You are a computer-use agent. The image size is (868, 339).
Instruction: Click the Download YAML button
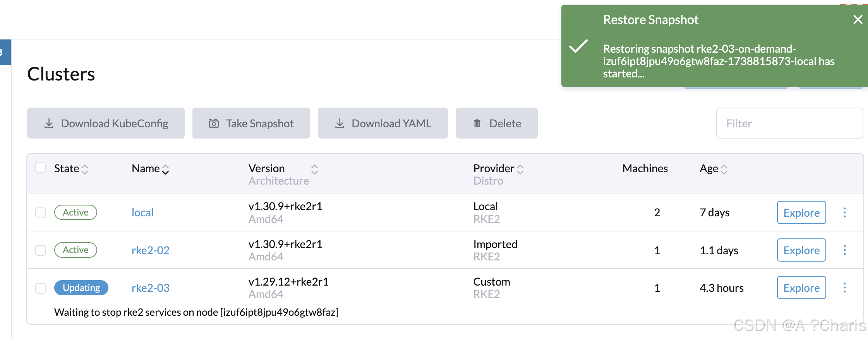(383, 123)
